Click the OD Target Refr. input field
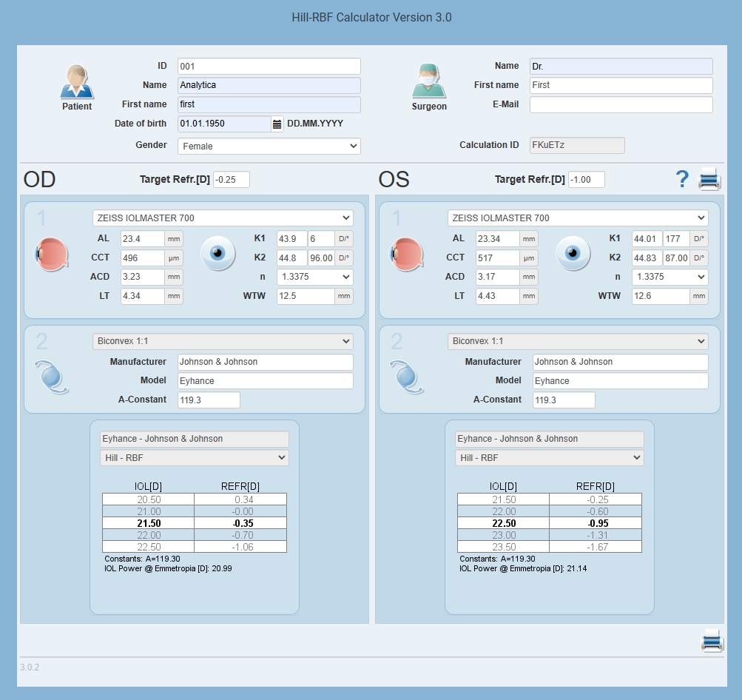The width and height of the screenshot is (742, 700). [x=232, y=179]
